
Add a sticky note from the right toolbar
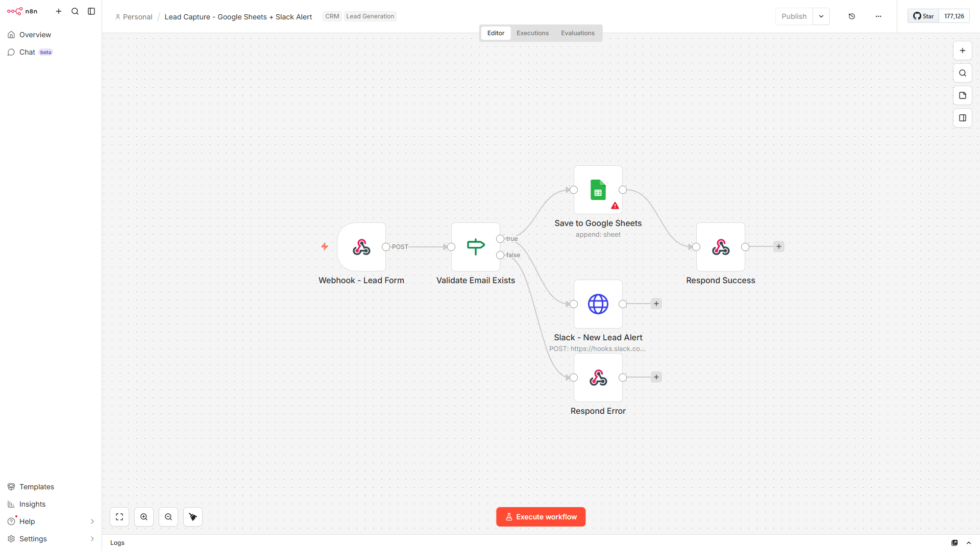[x=963, y=95]
